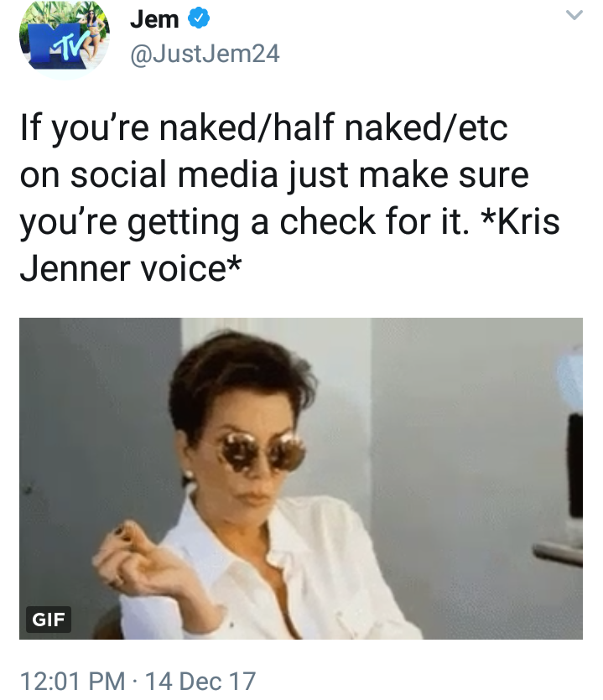
Task: Open the @JustJem24 handle link
Action: pos(205,54)
